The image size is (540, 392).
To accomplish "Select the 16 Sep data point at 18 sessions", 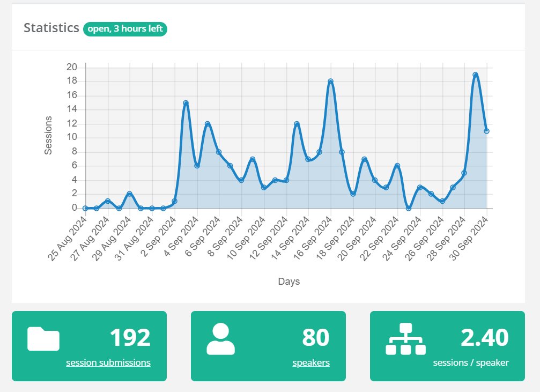I will pyautogui.click(x=331, y=82).
